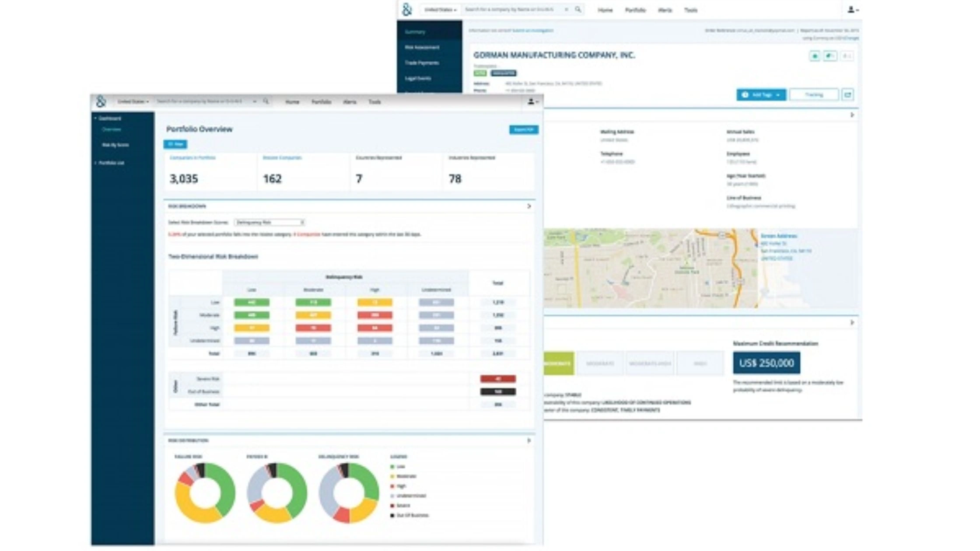Click the D&B logo in back window

click(x=407, y=9)
